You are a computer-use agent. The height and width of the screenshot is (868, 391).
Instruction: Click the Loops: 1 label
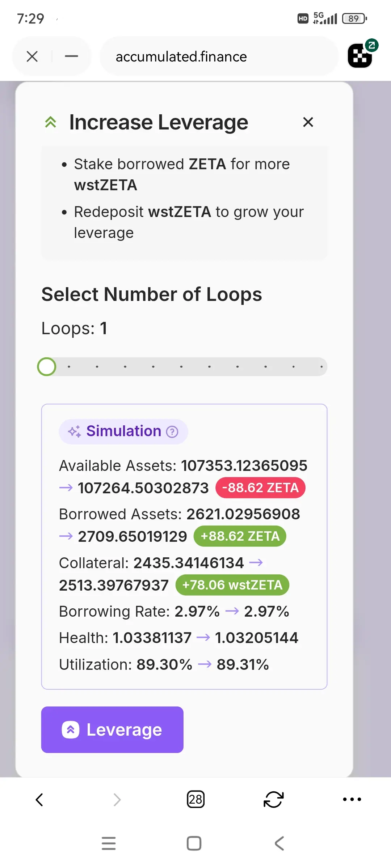74,328
